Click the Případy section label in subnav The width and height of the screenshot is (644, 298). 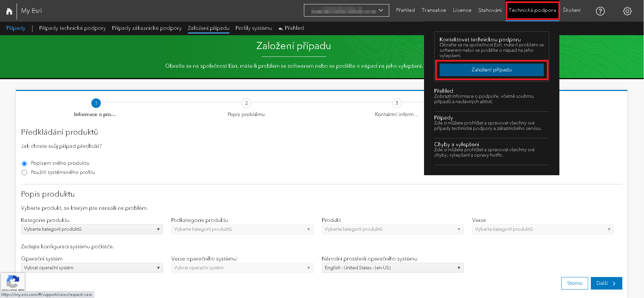click(x=16, y=28)
